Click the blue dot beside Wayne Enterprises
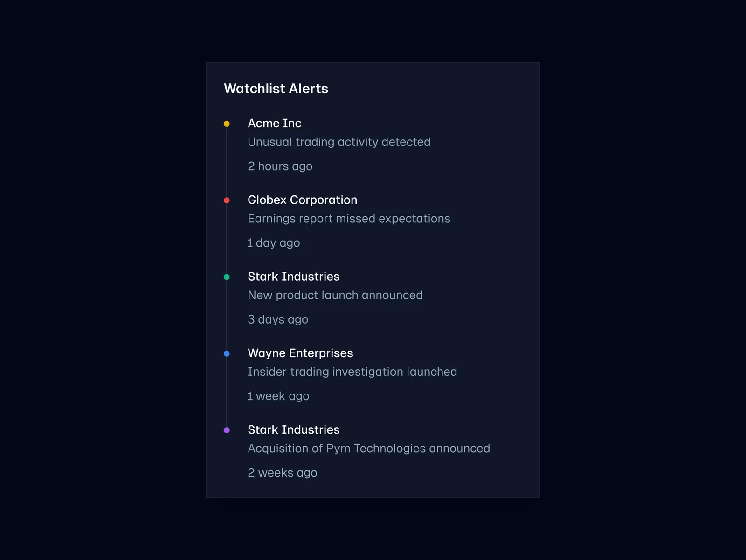This screenshot has height=560, width=746. (x=227, y=353)
